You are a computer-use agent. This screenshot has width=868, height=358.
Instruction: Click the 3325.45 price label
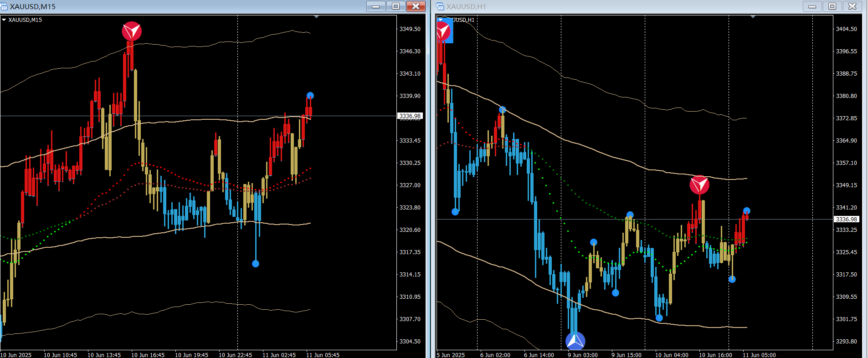point(847,252)
